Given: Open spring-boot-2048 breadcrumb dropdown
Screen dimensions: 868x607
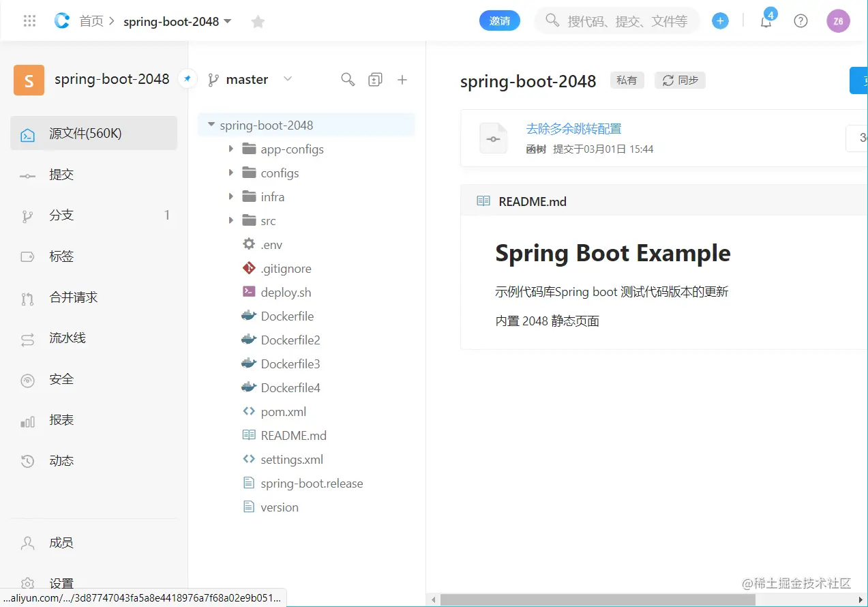Looking at the screenshot, I should [x=228, y=21].
